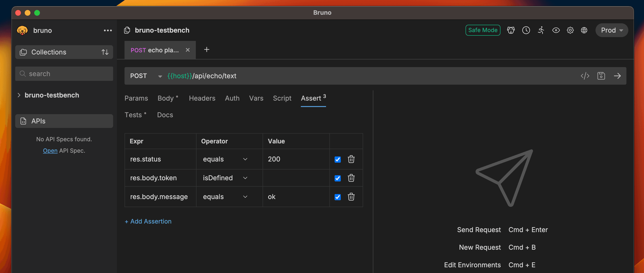Screen dimensions: 644x273
Task: Switch to the Params tab
Action: 136,98
